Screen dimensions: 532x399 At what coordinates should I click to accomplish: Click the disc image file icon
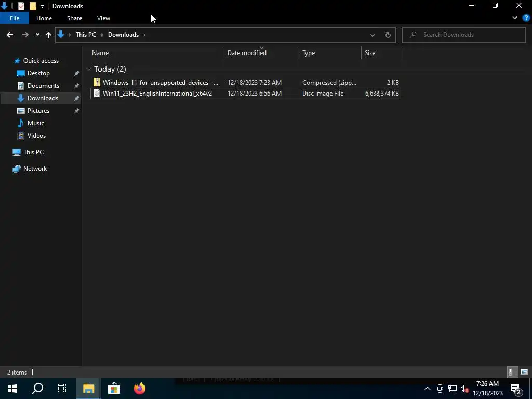pyautogui.click(x=97, y=94)
